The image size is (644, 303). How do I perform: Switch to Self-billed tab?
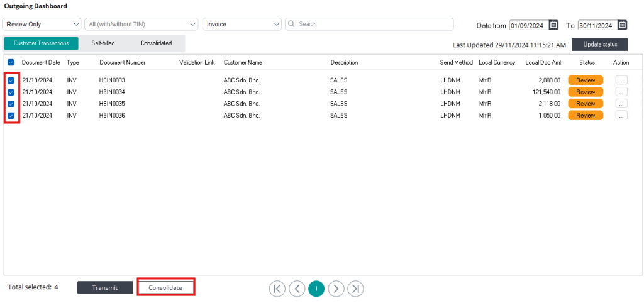tap(103, 43)
